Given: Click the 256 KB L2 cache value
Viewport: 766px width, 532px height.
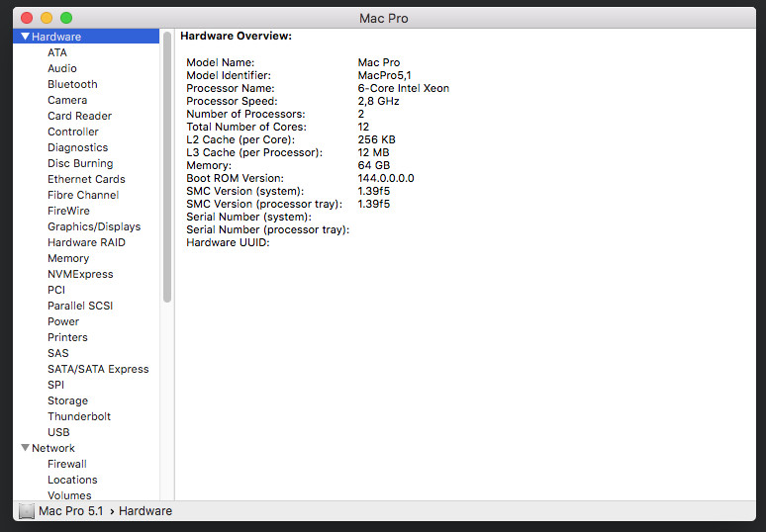Looking at the screenshot, I should (x=377, y=139).
